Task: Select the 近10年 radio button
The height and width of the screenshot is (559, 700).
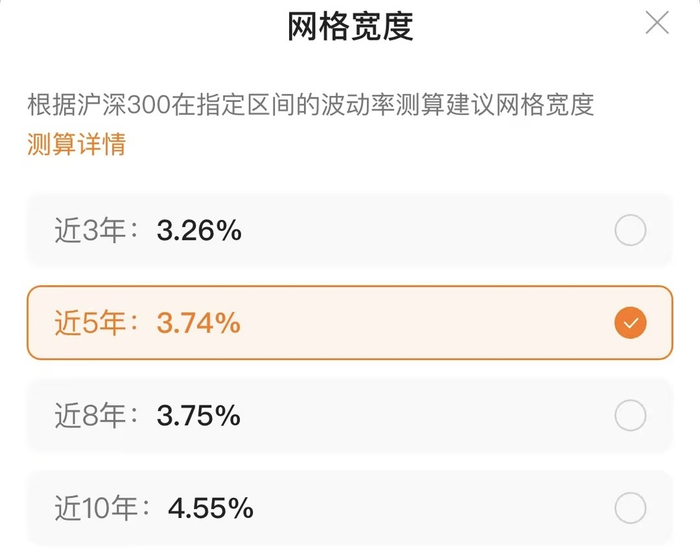Action: pyautogui.click(x=630, y=508)
